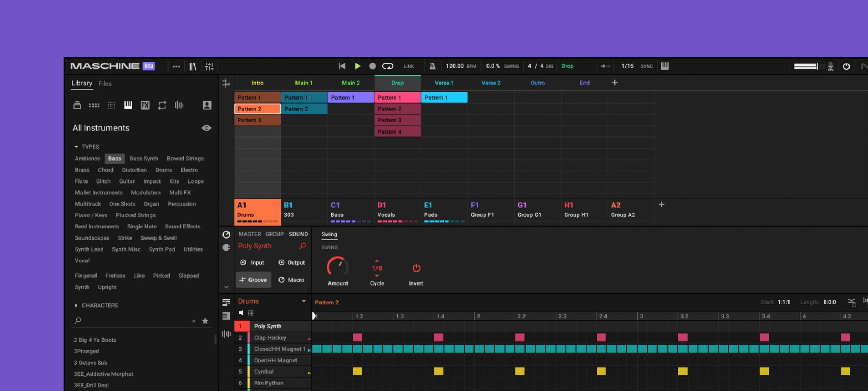Viewport: 868px width, 391px height.
Task: Open the keyboard view icon in header
Action: 665,66
